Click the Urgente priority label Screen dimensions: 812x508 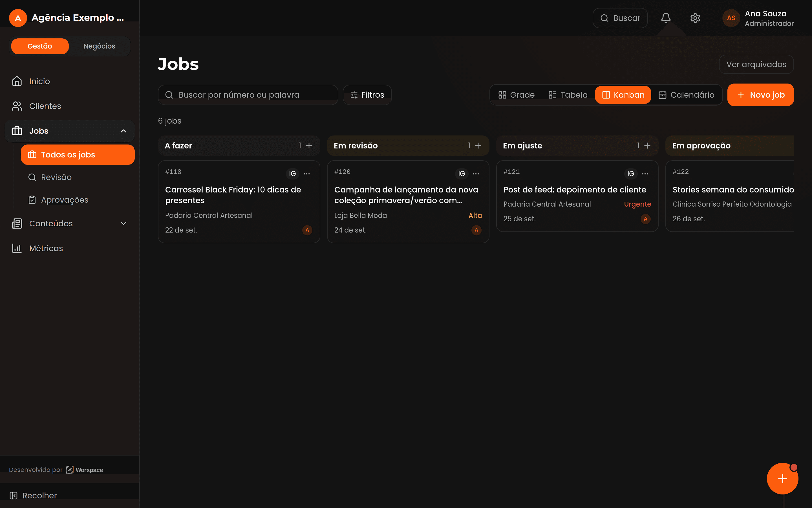tap(637, 204)
